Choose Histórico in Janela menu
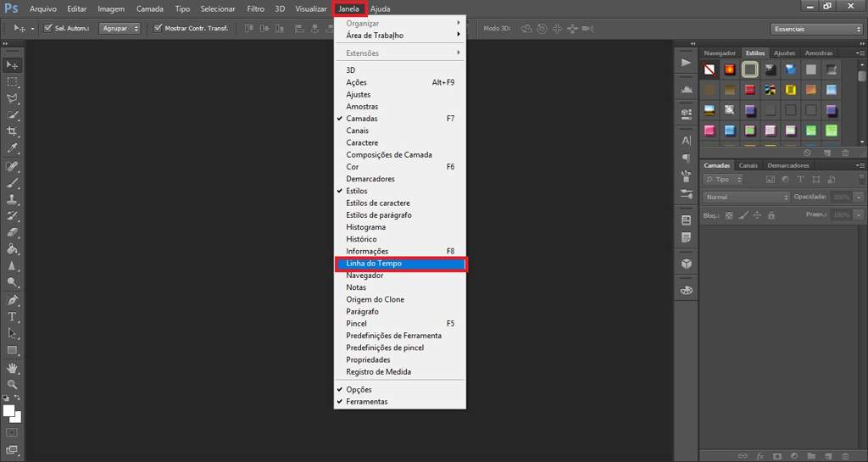This screenshot has width=868, height=462. pos(400,239)
